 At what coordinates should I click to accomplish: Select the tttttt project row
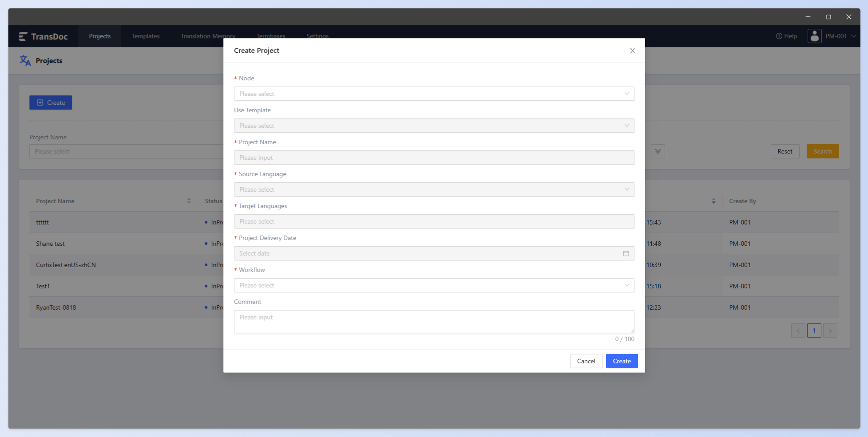[43, 222]
